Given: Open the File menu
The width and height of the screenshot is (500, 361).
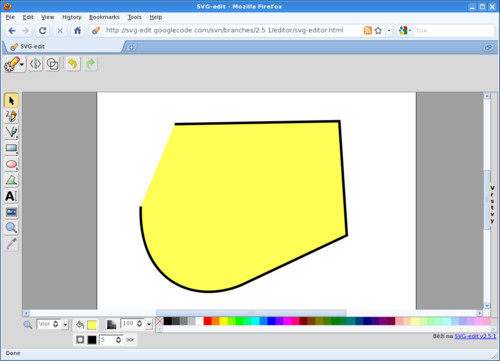Looking at the screenshot, I should [x=10, y=17].
